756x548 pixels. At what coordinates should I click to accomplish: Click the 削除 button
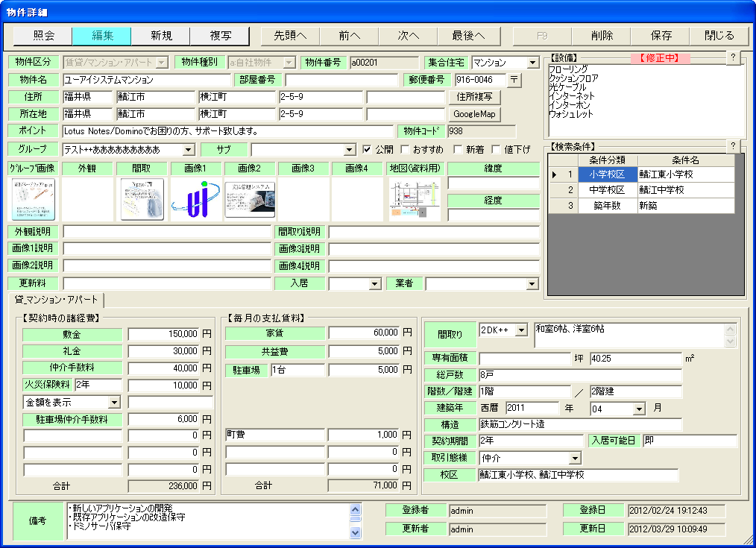602,36
